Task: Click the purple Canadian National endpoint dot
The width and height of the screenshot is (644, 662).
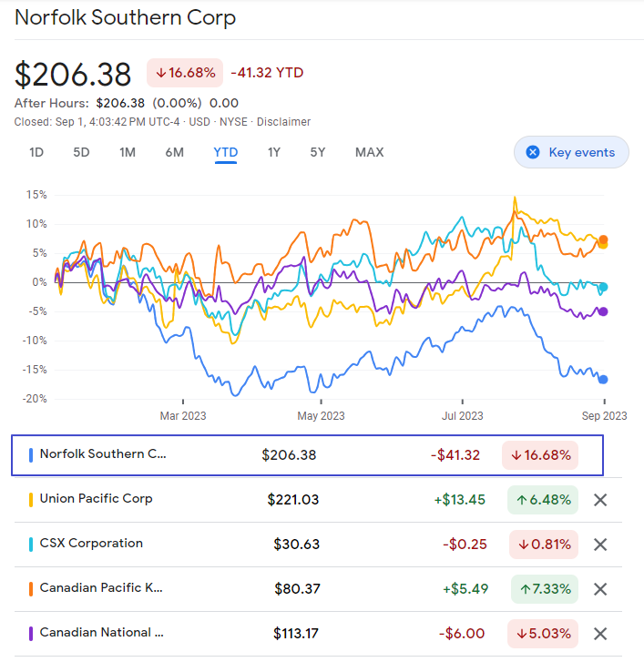Action: point(603,311)
